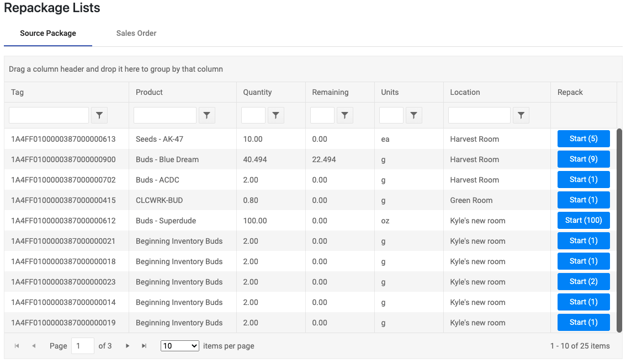Start repack for Buds - Blue Dream
Image resolution: width=626 pixels, height=364 pixels.
(583, 159)
